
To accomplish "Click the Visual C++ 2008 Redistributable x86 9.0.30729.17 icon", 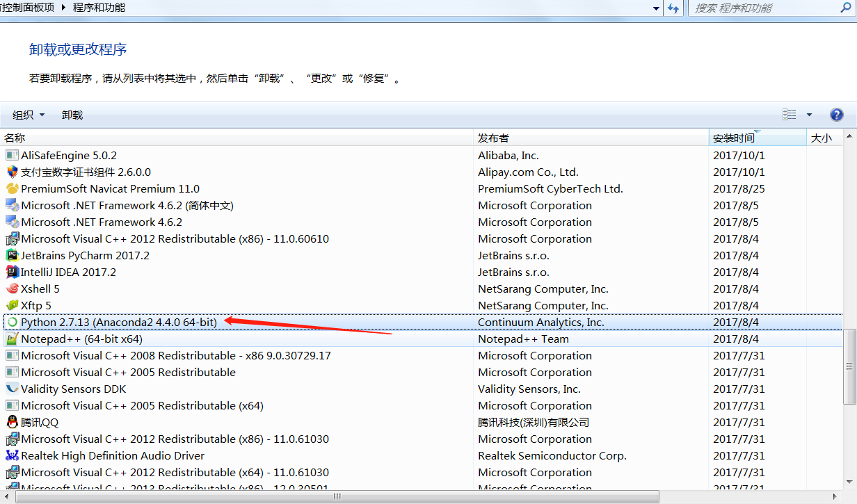I will (12, 356).
